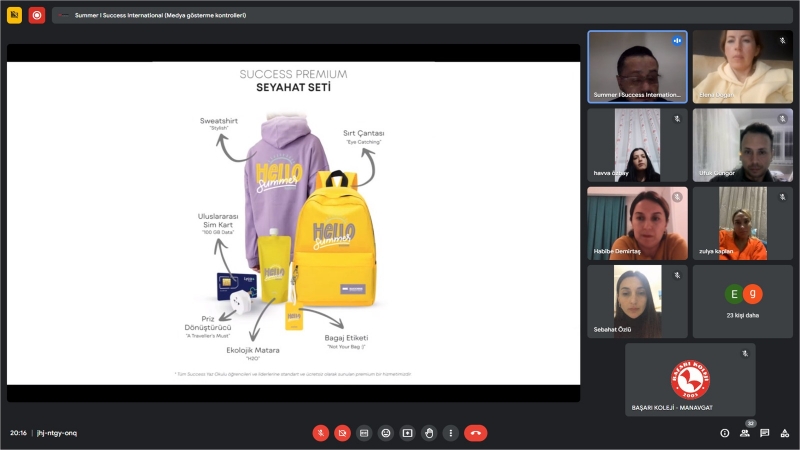Click the orange g avatar

(x=753, y=294)
